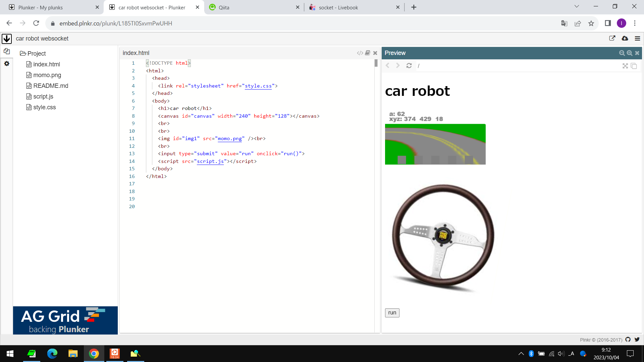
Task: Click the cloud download icon
Action: tap(625, 38)
